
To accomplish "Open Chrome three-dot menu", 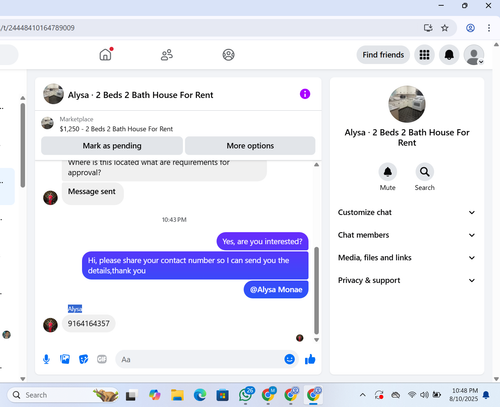I will 489,28.
